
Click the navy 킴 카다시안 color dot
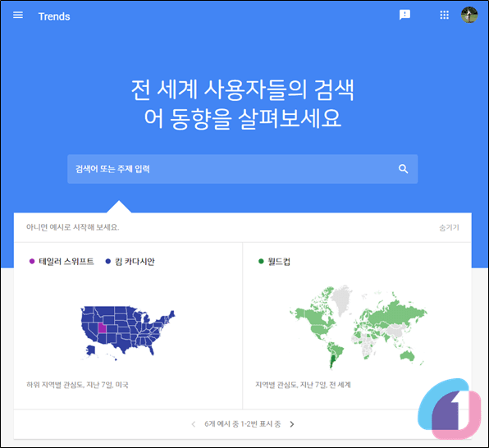(x=108, y=261)
